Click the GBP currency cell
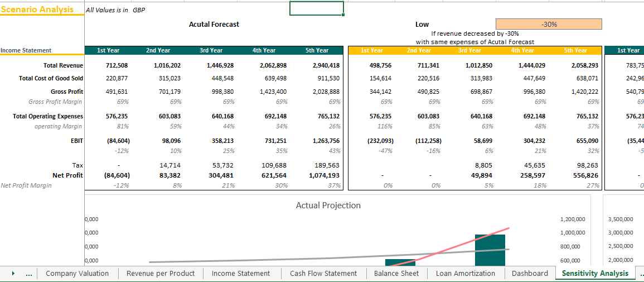Viewport: 644px width, 282px height. pyautogui.click(x=139, y=10)
